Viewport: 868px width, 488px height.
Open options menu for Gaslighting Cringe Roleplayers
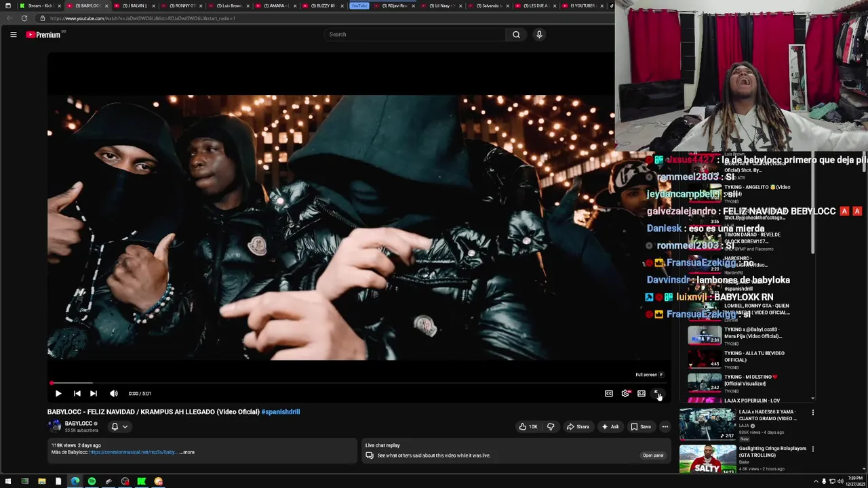click(812, 449)
